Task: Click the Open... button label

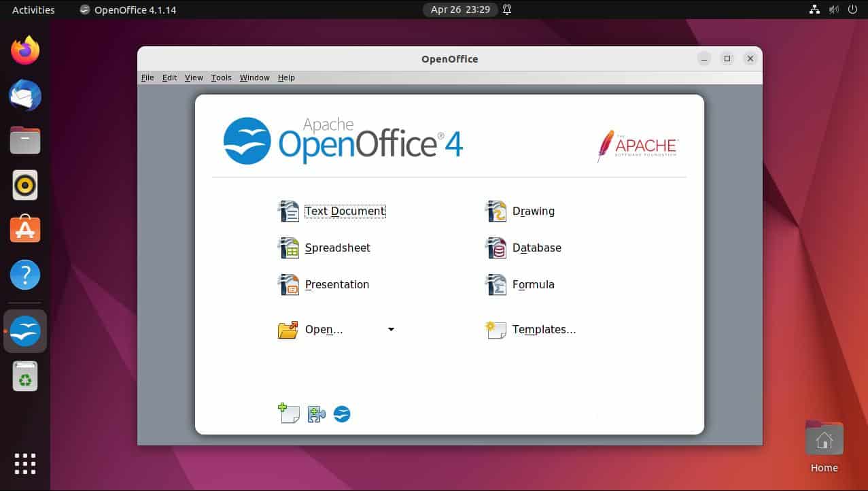Action: pos(324,330)
